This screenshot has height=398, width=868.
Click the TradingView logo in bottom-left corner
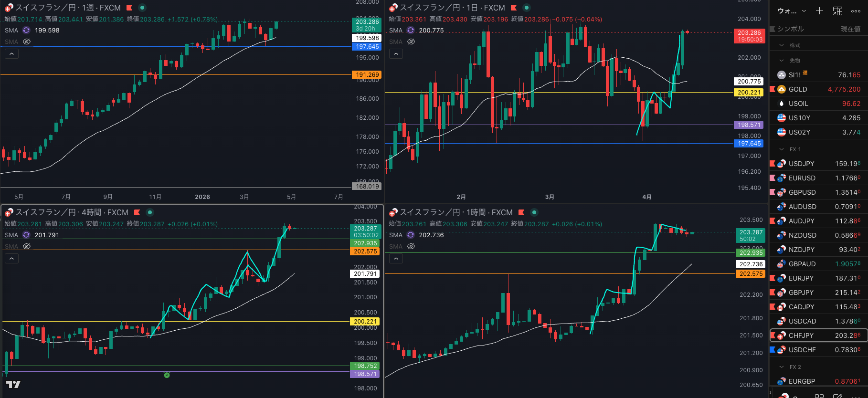13,384
